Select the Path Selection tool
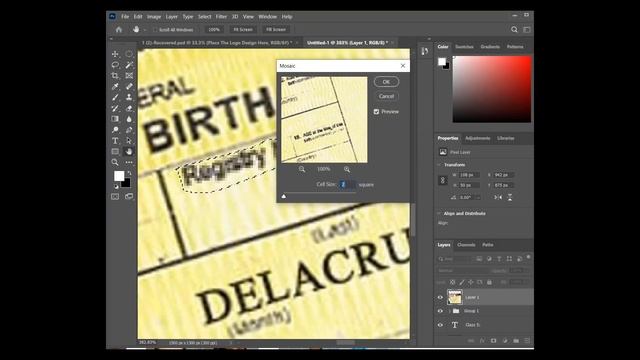Viewport: 640px width, 360px height. pos(129,141)
